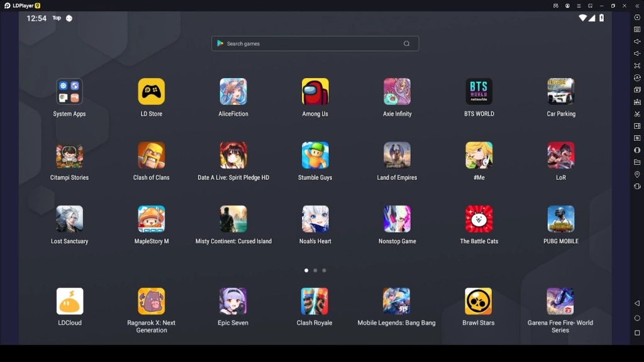
Task: Open the AliceFiction game
Action: (x=233, y=92)
